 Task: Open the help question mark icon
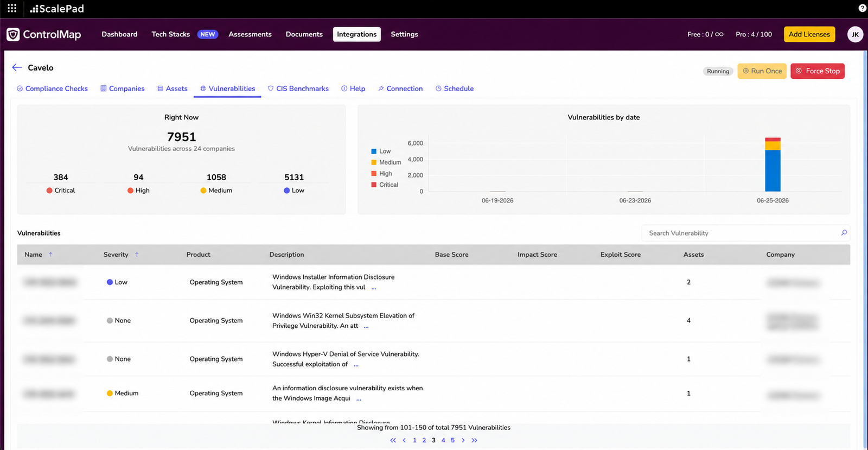pos(863,8)
